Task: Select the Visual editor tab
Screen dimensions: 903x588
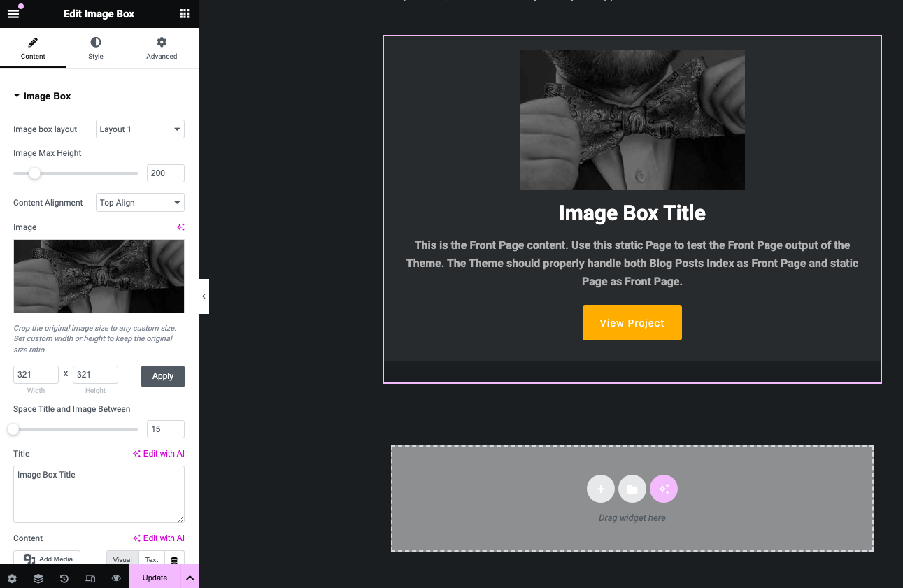Action: point(122,559)
